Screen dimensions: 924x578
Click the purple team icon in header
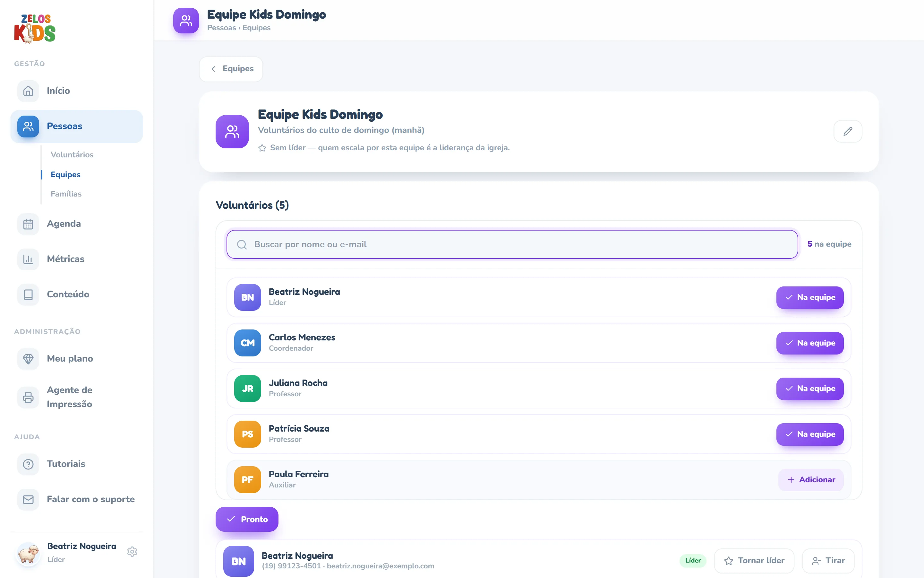(x=186, y=21)
